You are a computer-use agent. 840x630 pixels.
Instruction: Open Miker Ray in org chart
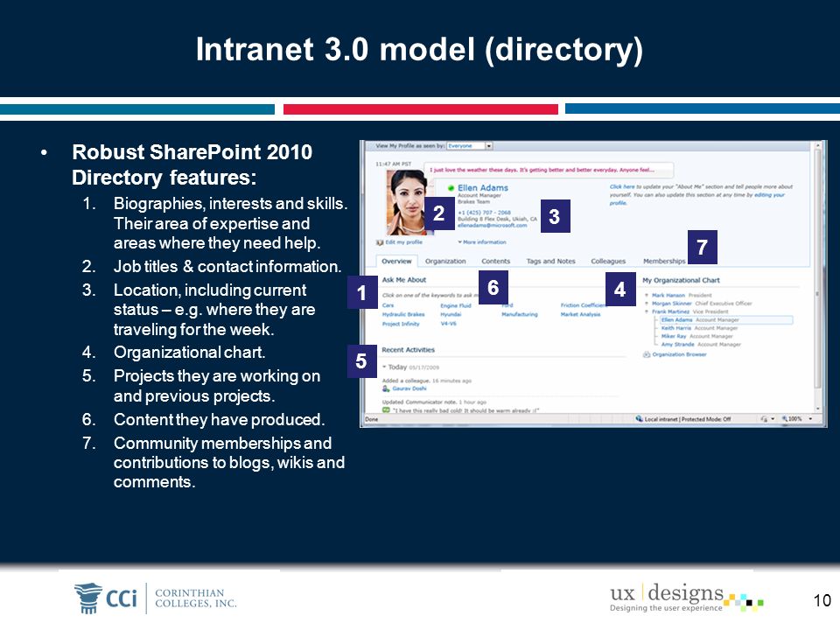(x=674, y=336)
